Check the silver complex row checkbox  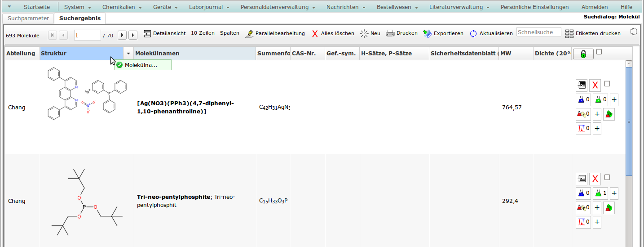(x=607, y=84)
